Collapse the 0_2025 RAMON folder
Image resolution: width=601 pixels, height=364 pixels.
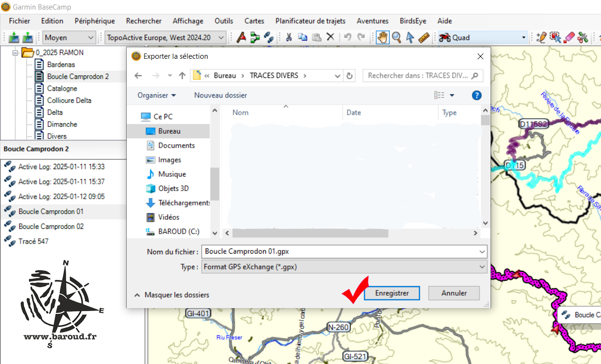click(x=15, y=53)
